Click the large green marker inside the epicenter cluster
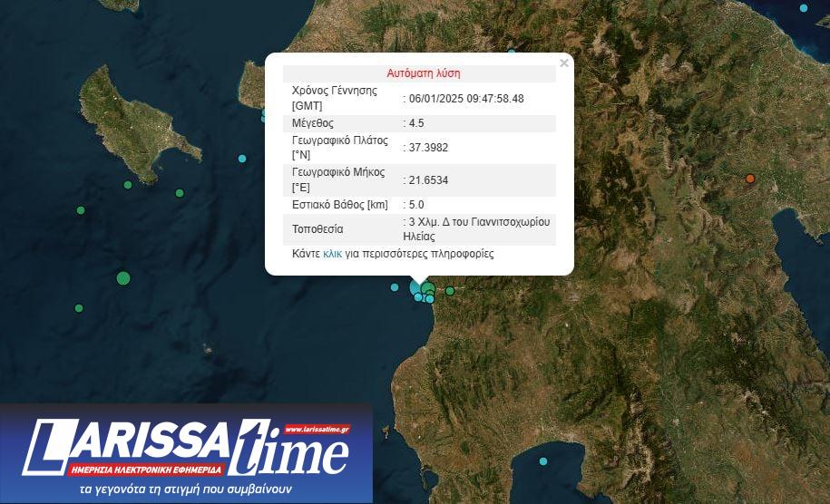This screenshot has height=504, width=830. coord(428,289)
